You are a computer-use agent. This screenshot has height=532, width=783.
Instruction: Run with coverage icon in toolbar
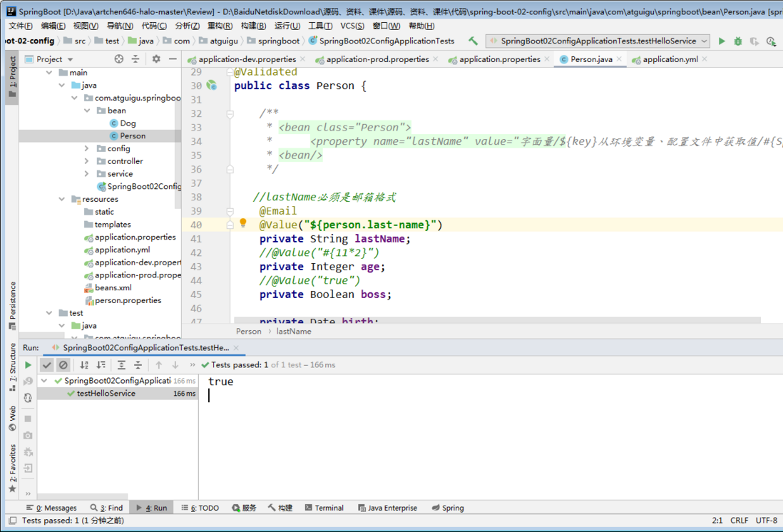[754, 41]
